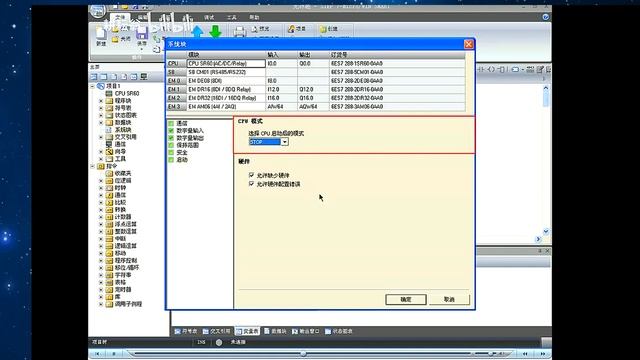Select CPU SR60 (AC/DC/Relay) module cell
The height and width of the screenshot is (360, 640).
[226, 64]
